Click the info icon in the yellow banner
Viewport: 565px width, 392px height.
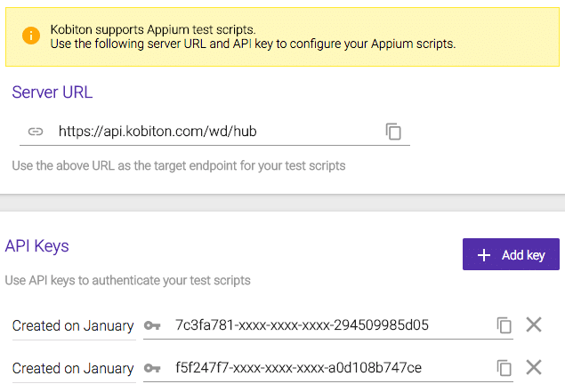31,36
